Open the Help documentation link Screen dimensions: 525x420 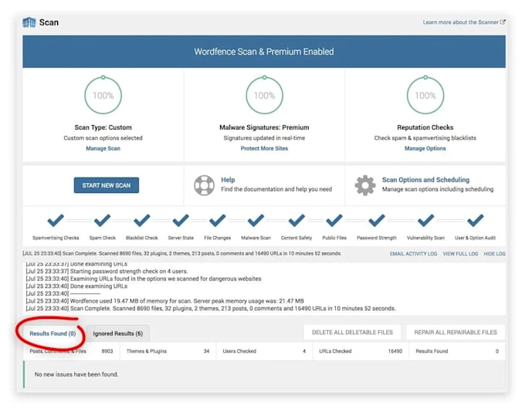(x=228, y=180)
